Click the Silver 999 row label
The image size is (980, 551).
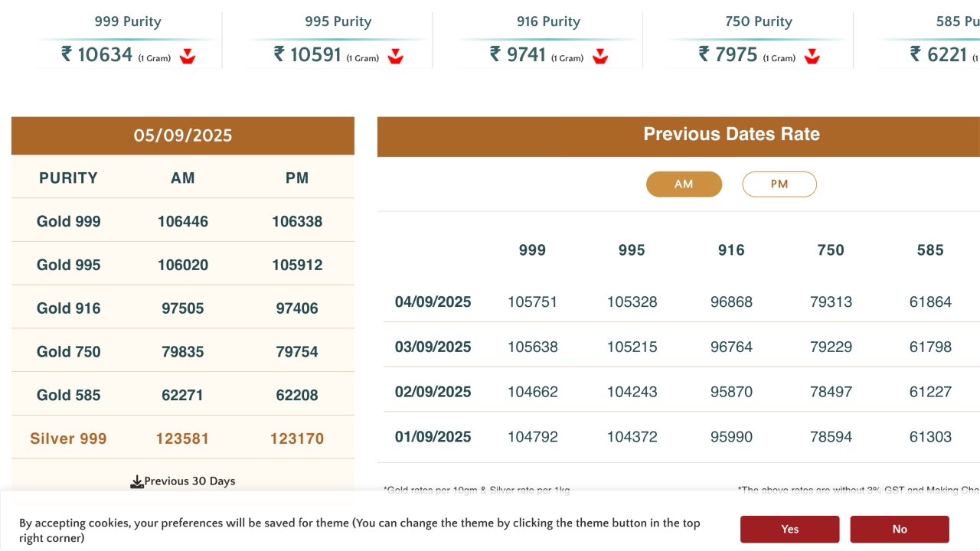[69, 439]
